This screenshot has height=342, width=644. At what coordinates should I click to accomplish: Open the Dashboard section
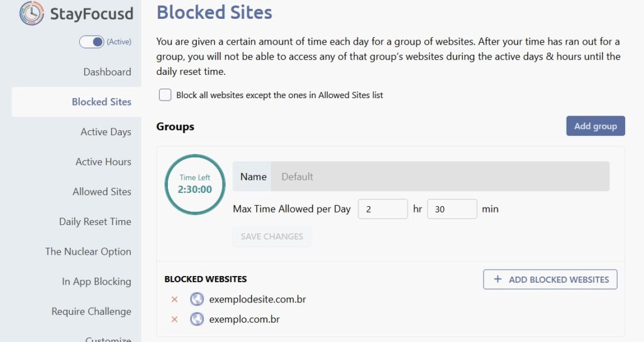point(107,72)
